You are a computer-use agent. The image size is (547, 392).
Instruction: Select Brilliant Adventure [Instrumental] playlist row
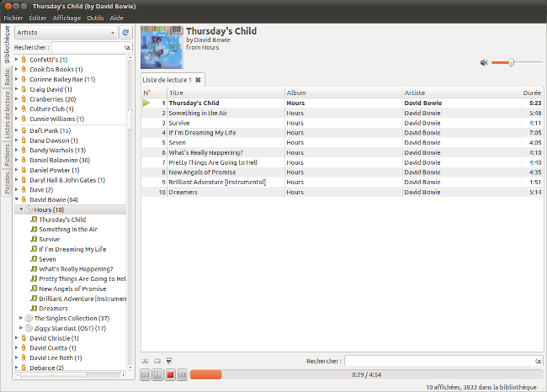(343, 182)
